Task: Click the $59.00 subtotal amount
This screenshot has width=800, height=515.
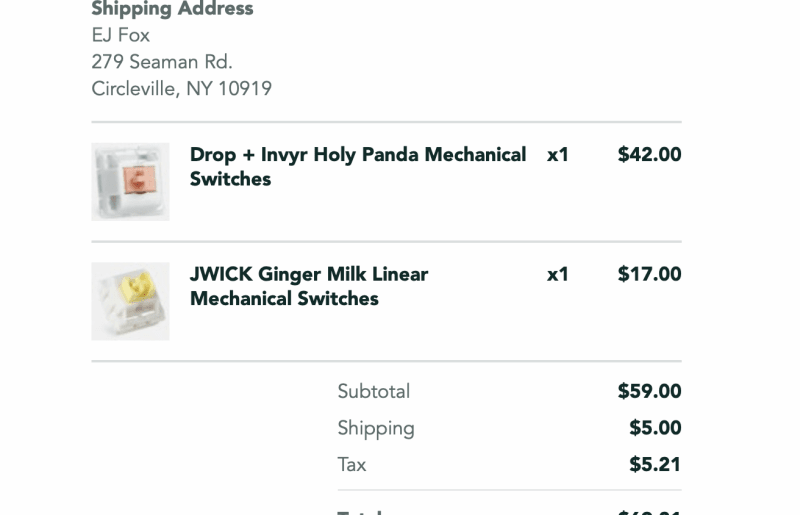Action: click(649, 391)
